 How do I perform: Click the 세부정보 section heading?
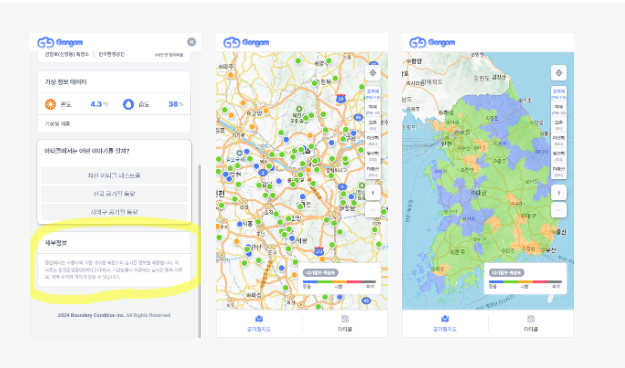pyautogui.click(x=56, y=243)
